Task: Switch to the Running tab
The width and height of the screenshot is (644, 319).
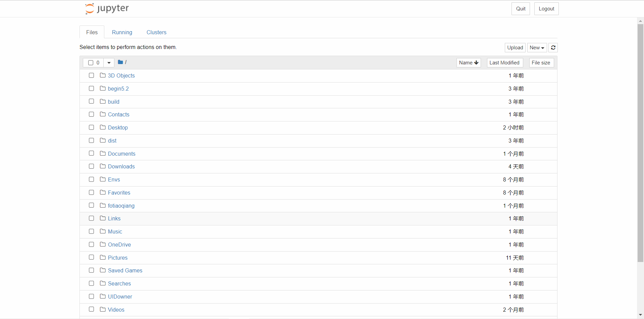Action: point(122,32)
